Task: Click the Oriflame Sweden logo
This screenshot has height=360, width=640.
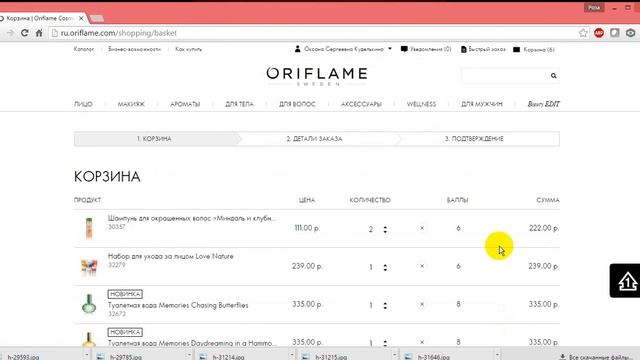Action: [317, 76]
